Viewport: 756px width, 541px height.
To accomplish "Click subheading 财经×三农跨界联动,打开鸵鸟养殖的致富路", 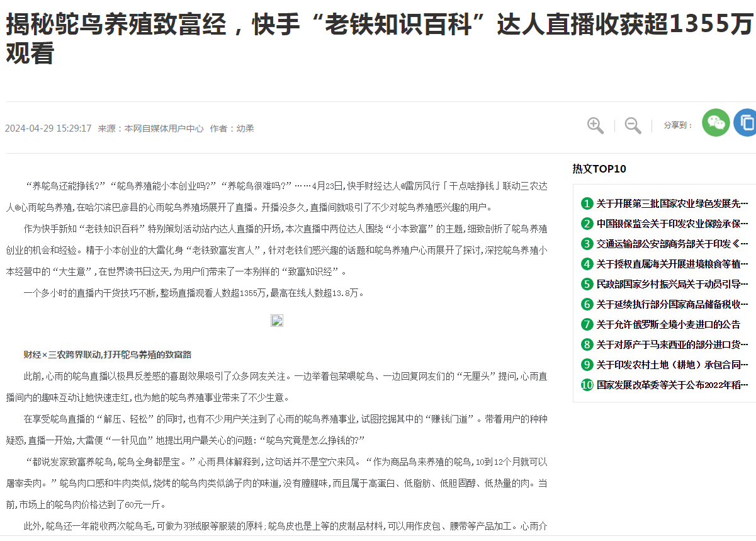I will click(108, 355).
